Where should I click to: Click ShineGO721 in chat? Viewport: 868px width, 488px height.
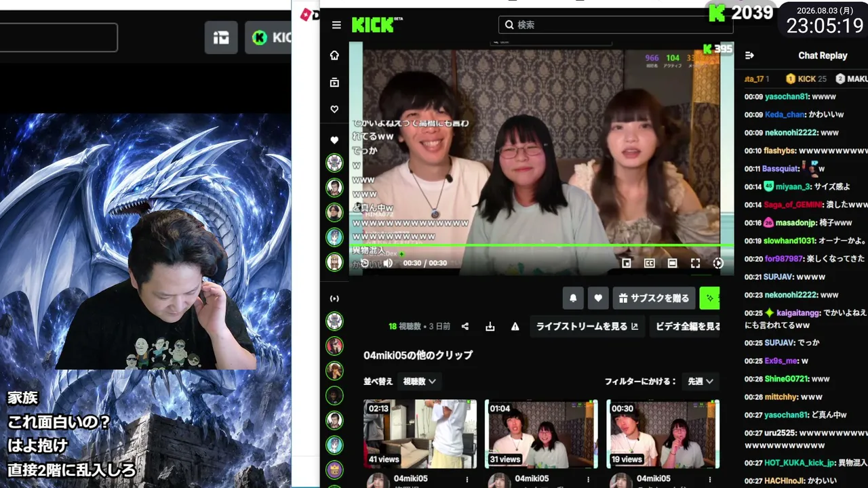click(787, 379)
